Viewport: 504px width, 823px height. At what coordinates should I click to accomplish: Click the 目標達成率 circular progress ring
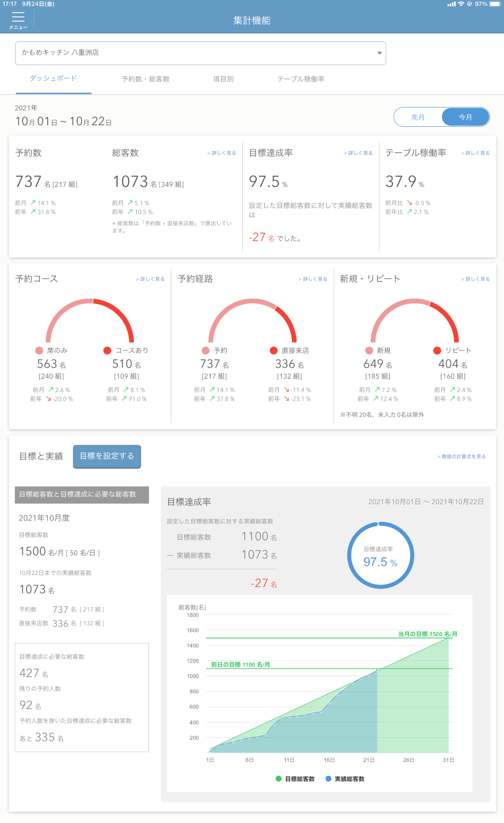pyautogui.click(x=380, y=555)
